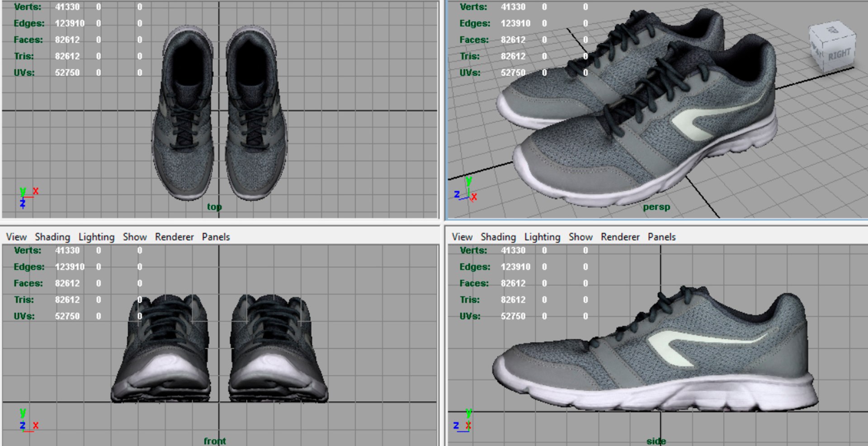
Task: Open Renderer menu in front viewport
Action: (174, 237)
